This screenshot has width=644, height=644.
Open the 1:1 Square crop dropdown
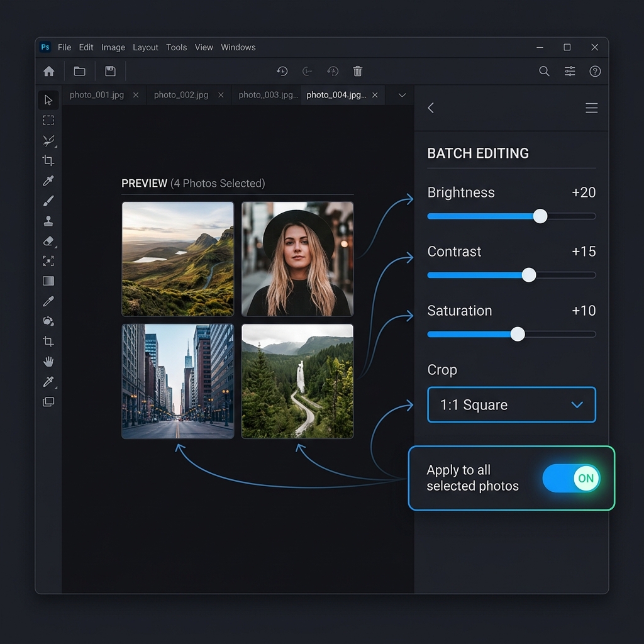(x=511, y=405)
